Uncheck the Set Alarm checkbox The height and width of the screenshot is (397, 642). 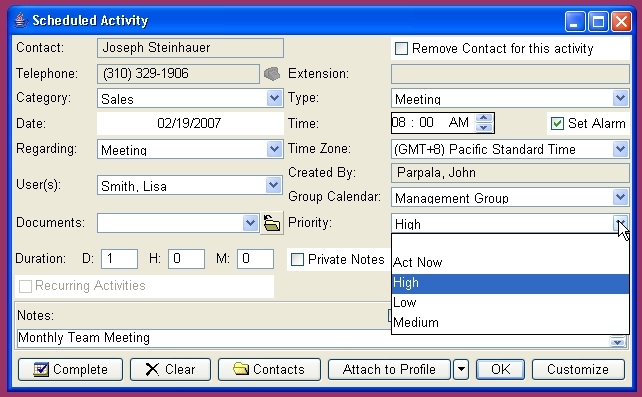click(x=557, y=123)
